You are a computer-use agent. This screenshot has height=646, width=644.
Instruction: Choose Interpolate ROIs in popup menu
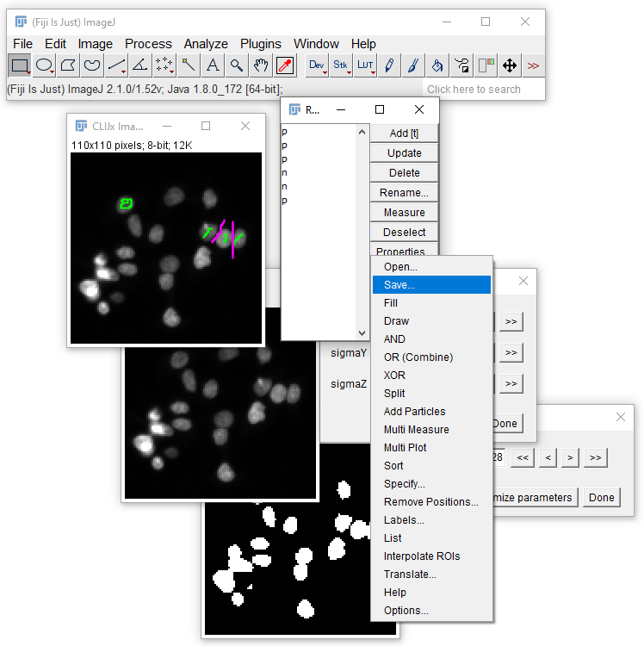[431, 556]
